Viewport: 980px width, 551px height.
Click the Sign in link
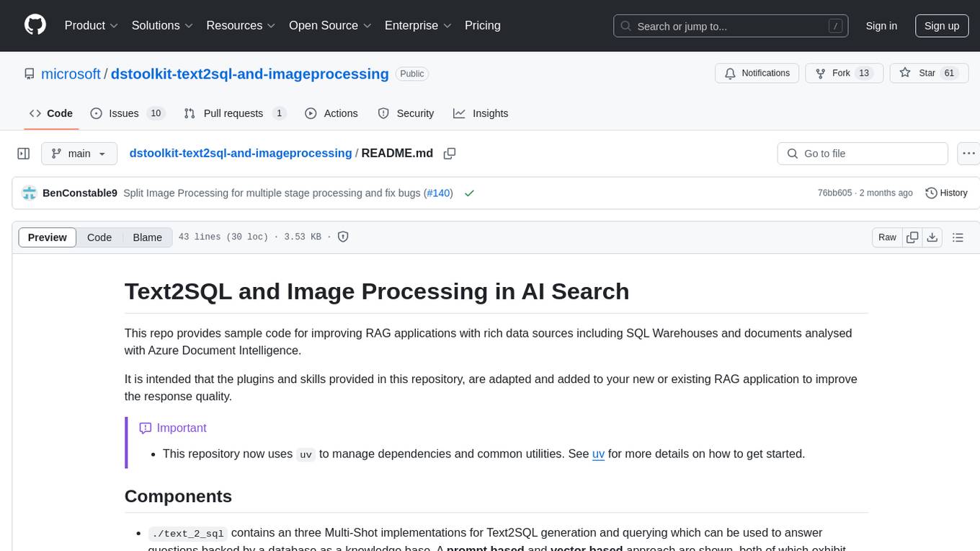click(x=881, y=26)
